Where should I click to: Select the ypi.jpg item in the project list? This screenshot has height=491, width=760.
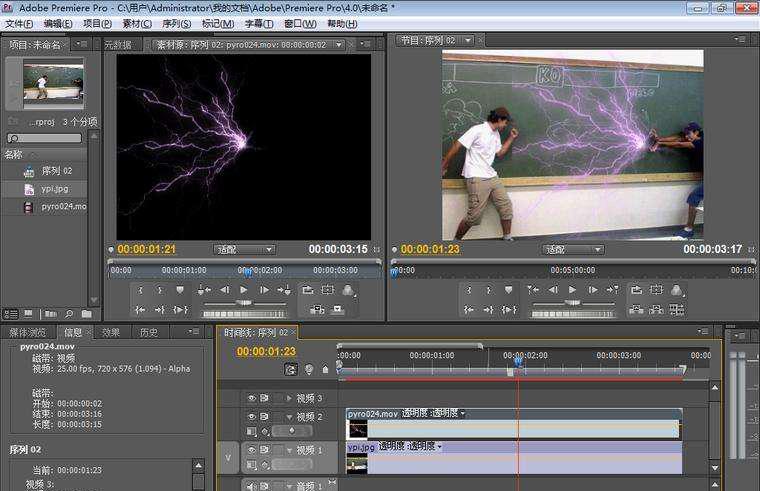click(x=55, y=189)
